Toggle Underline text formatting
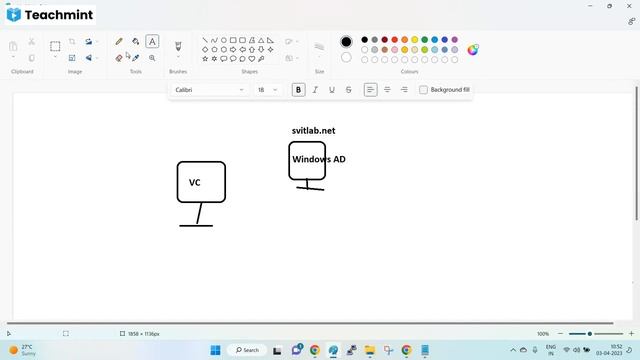 click(332, 90)
